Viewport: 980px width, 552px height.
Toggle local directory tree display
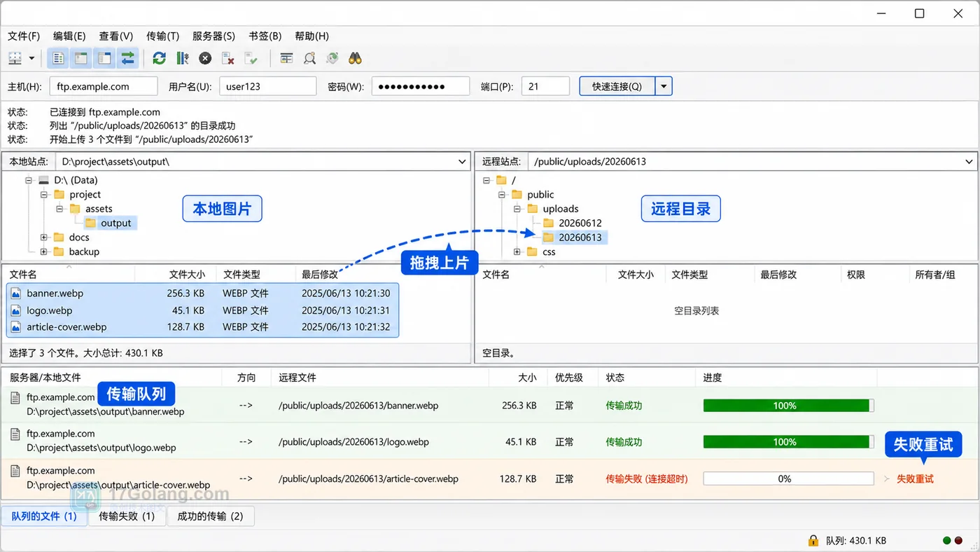coord(81,58)
